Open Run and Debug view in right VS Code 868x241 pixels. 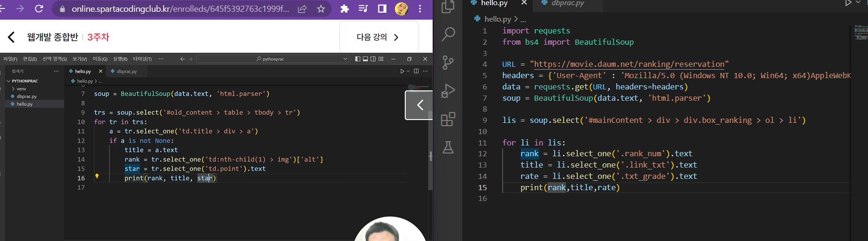pyautogui.click(x=448, y=91)
